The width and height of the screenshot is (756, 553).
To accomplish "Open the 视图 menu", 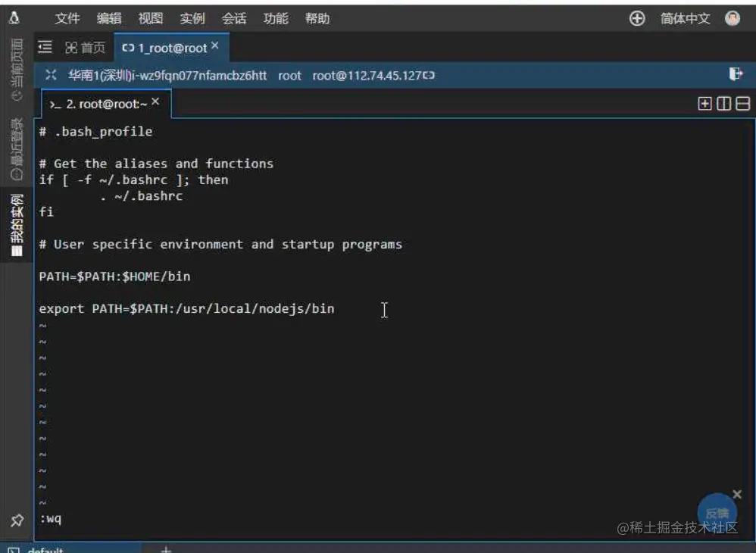I will pyautogui.click(x=151, y=19).
